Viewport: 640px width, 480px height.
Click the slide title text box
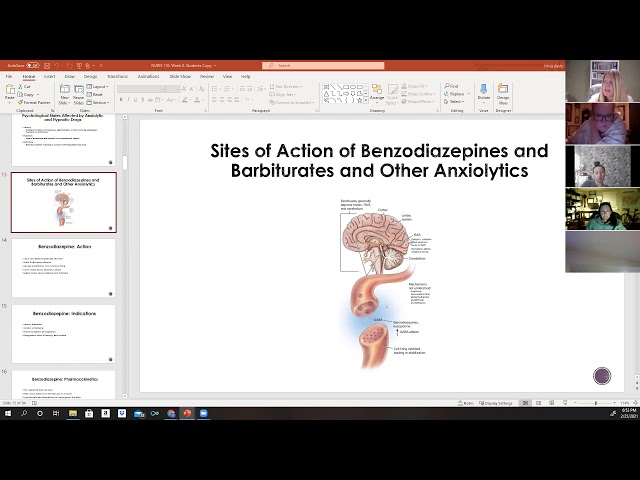(379, 160)
